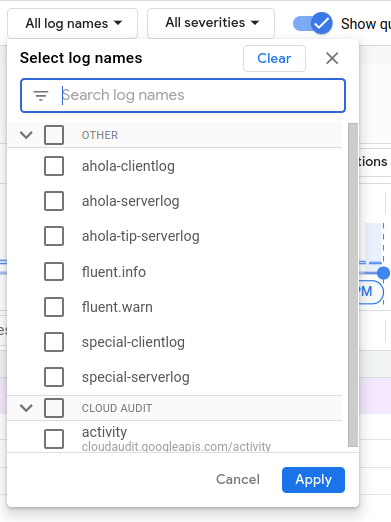Click the CLOUD AUDIT heading text
Viewport: 391px width, 522px height.
(x=117, y=408)
